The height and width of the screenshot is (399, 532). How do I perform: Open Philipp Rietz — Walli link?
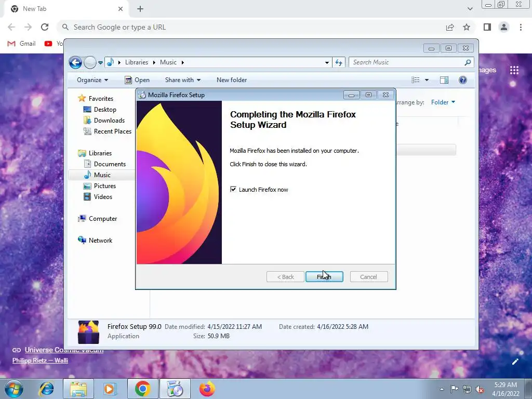pyautogui.click(x=40, y=361)
